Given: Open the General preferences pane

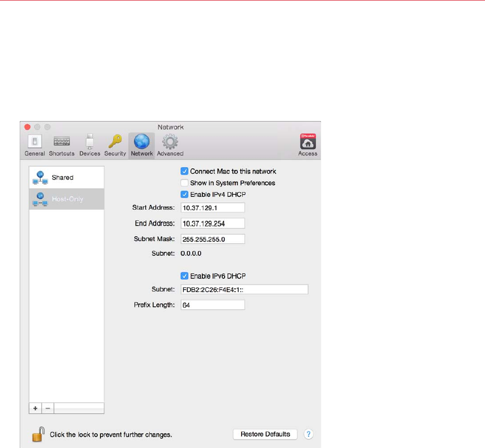Looking at the screenshot, I should click(35, 145).
